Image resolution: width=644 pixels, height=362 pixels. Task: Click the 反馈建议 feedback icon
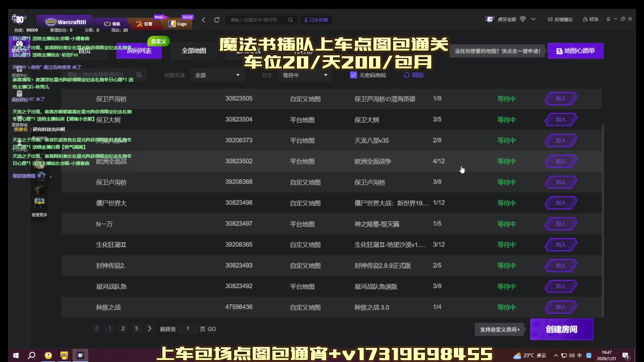tap(550, 19)
